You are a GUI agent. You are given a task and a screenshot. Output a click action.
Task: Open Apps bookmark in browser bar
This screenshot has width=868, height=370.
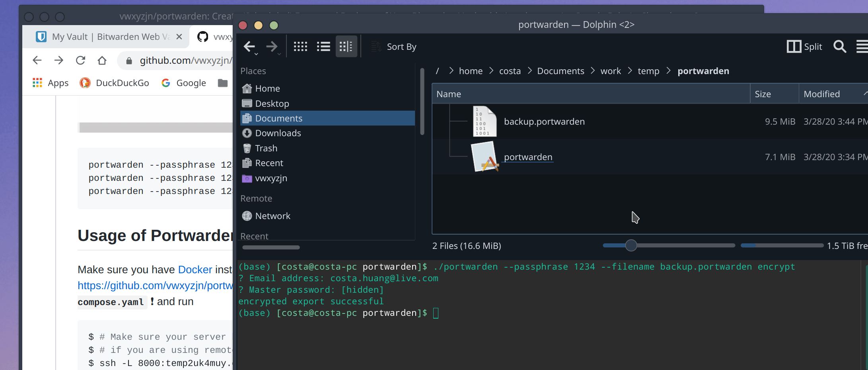tap(51, 83)
